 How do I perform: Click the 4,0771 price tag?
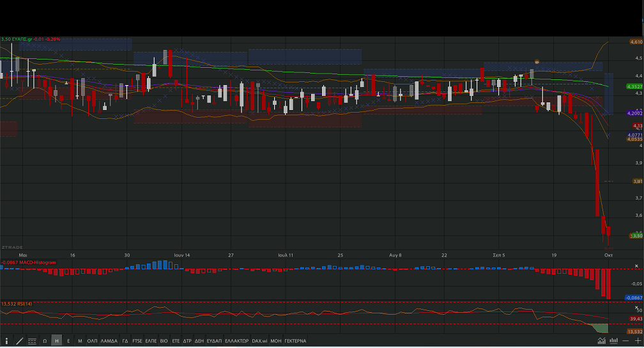click(x=635, y=135)
